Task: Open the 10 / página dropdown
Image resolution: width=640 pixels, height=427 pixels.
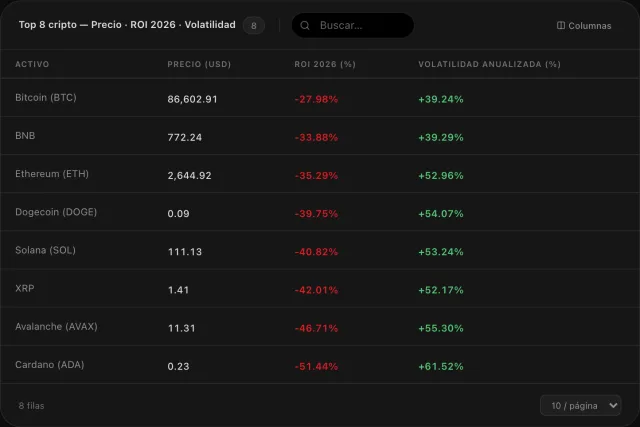Action: point(580,405)
